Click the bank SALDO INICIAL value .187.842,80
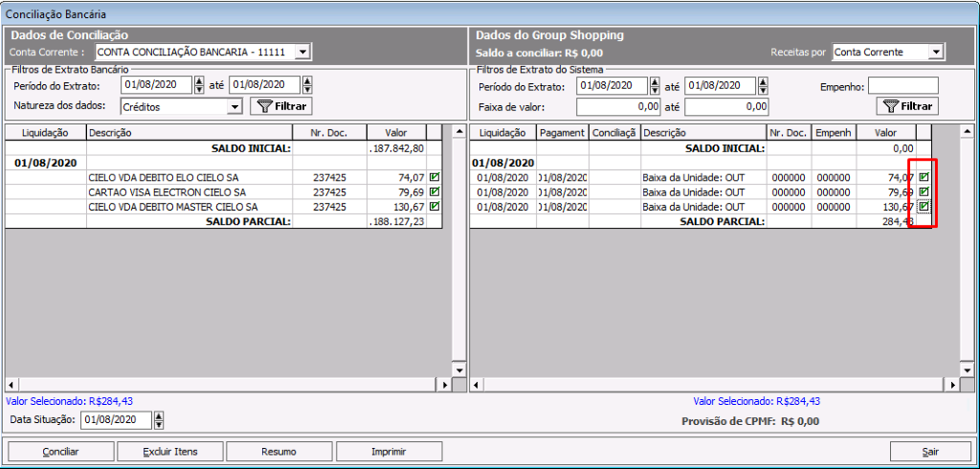The image size is (980, 469). pos(396,148)
